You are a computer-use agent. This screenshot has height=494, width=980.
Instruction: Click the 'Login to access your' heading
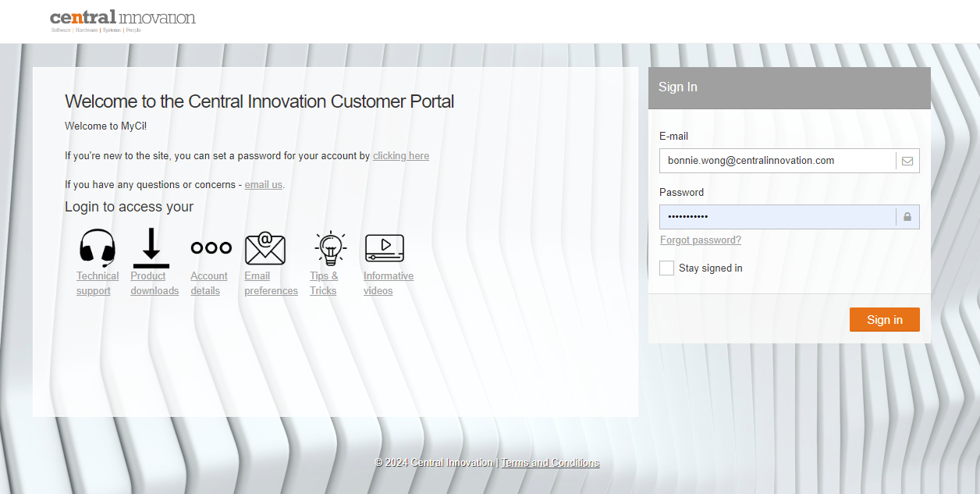[x=130, y=207]
